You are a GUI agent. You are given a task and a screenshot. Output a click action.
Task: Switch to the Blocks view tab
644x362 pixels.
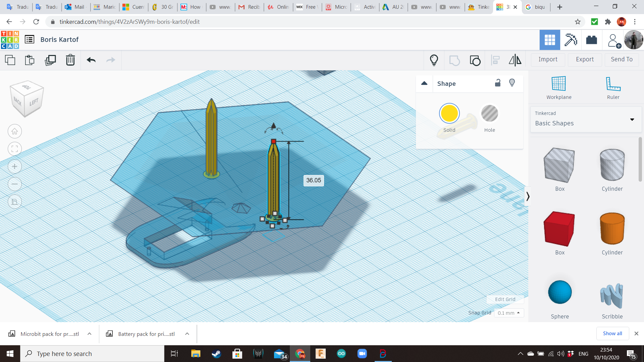571,40
